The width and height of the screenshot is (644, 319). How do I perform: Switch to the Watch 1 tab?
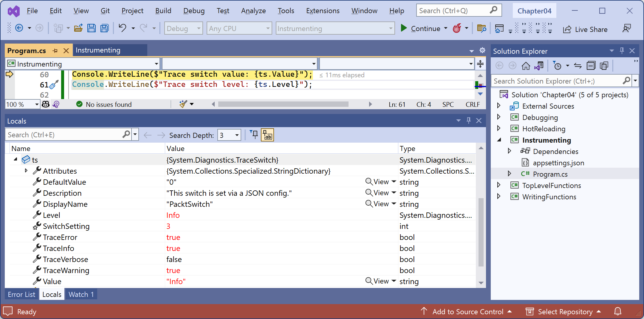tap(81, 295)
